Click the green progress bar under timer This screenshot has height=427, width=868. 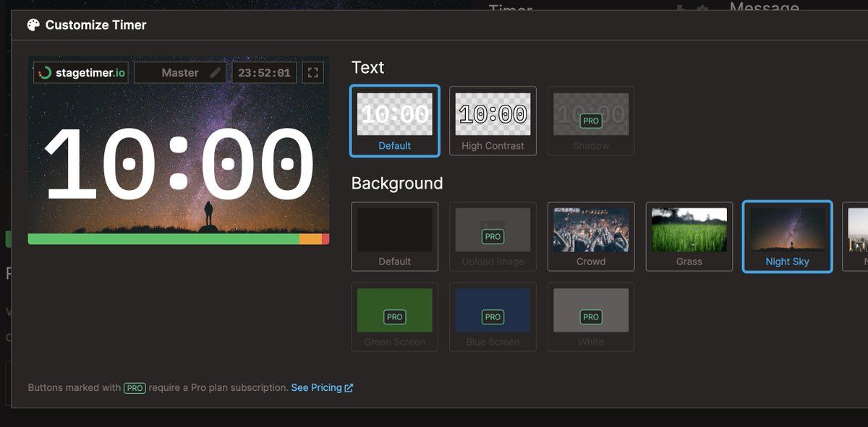point(163,239)
